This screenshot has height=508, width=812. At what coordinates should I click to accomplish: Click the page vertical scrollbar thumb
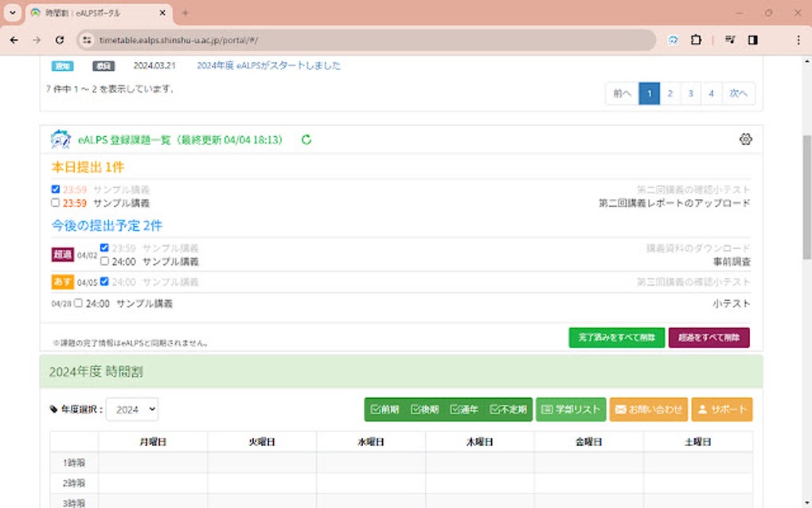click(806, 197)
